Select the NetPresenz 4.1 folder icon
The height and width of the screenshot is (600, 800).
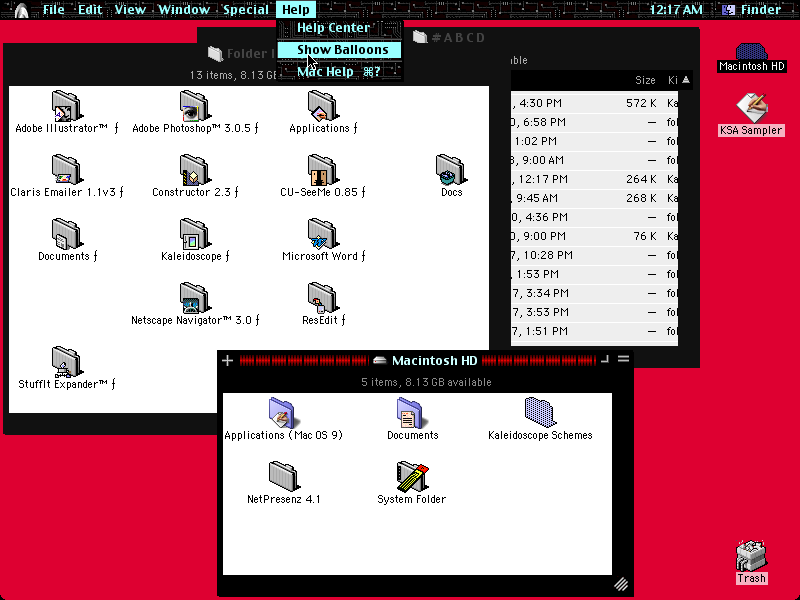pos(283,477)
